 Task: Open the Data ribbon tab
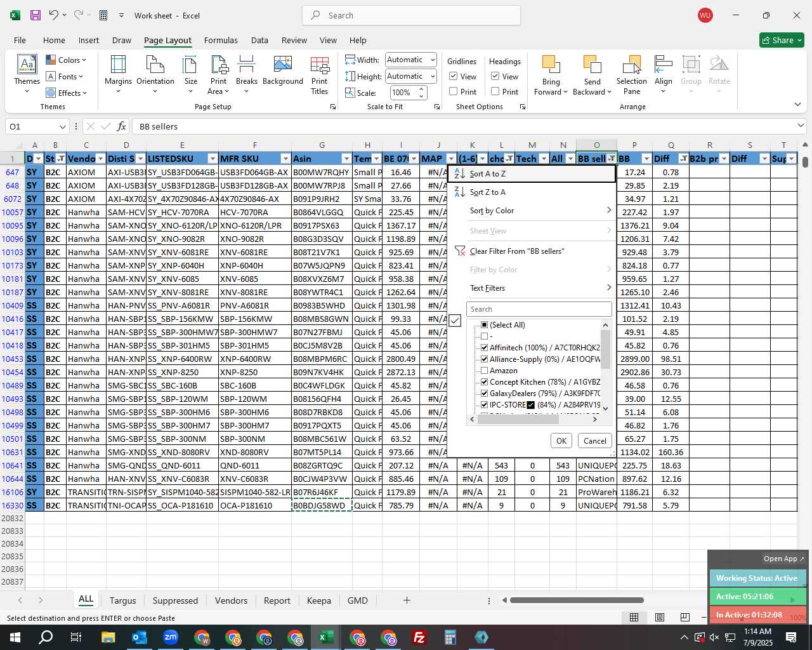tap(259, 40)
